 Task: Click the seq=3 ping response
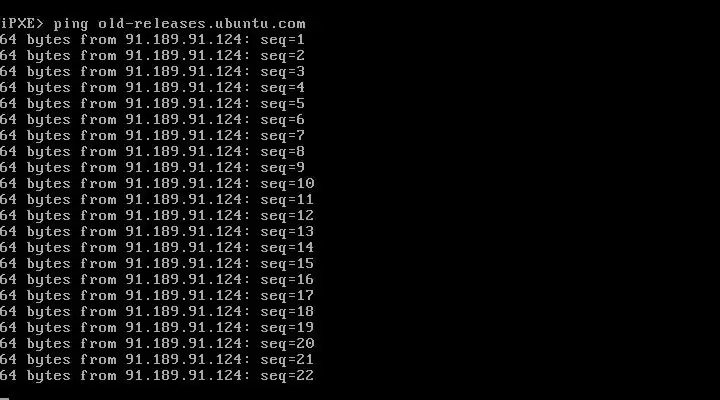(x=152, y=72)
